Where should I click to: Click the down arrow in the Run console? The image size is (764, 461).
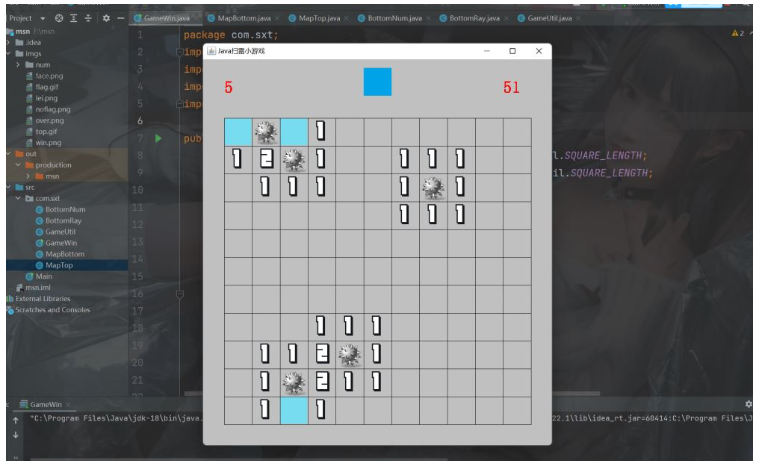click(x=16, y=435)
